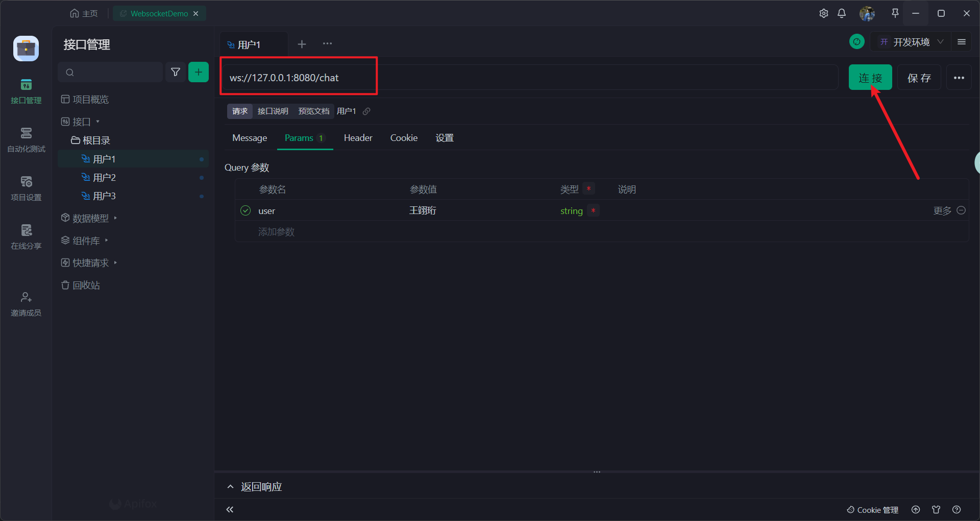Click the upload arrow status icon
This screenshot has height=521, width=980.
tap(916, 509)
